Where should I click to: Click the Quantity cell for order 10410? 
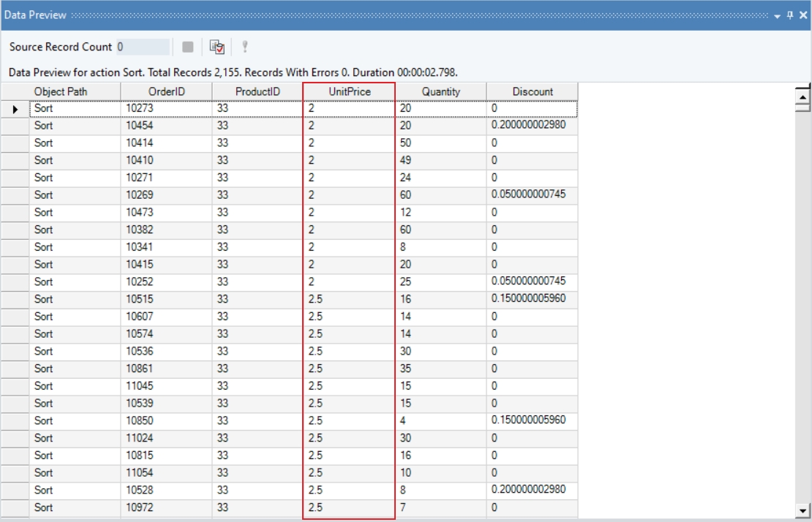(441, 160)
